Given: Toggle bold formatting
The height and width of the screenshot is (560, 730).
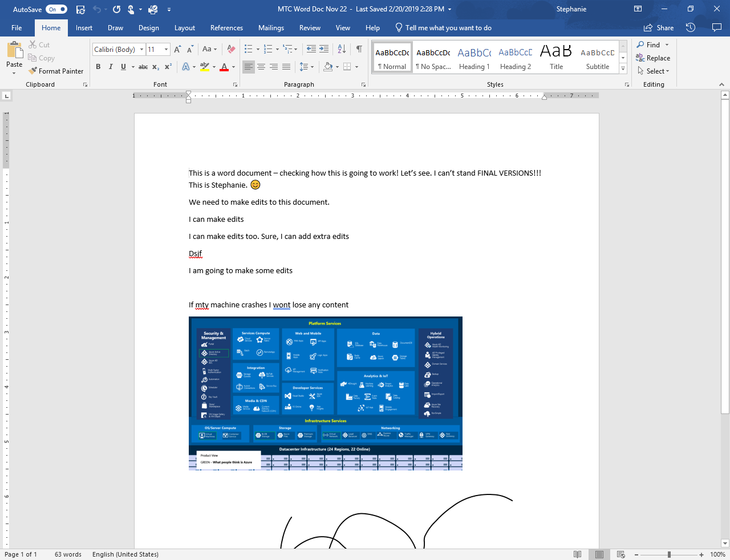Looking at the screenshot, I should [98, 67].
